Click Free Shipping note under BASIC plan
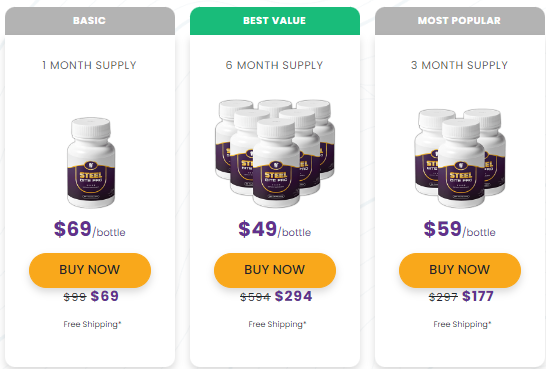 tap(92, 324)
